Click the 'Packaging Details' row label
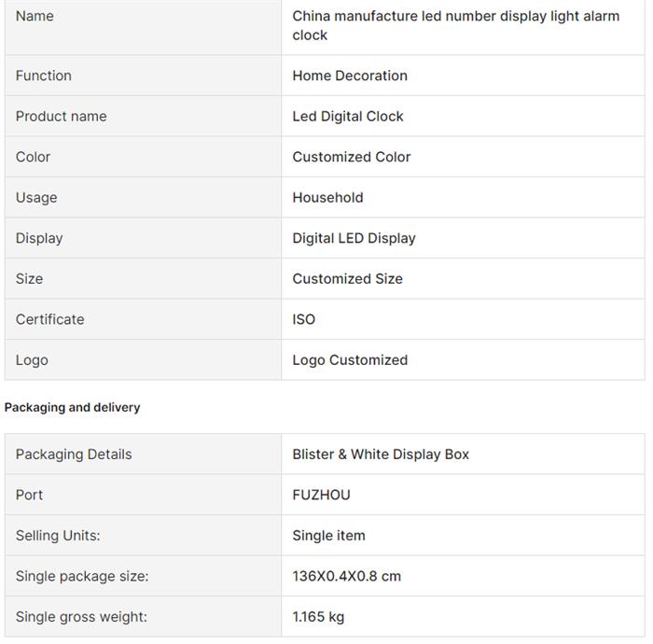This screenshot has width=653, height=644. click(74, 455)
